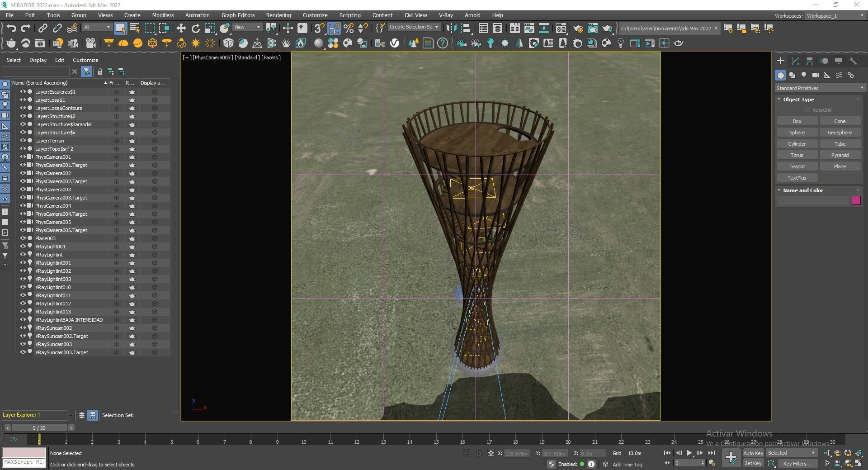Open the Hierarchy command panel tab
Viewport: 868px width, 470px height.
point(810,61)
